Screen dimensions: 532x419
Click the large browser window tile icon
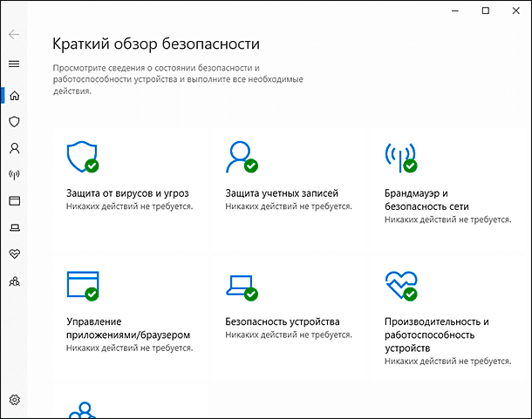coord(83,286)
